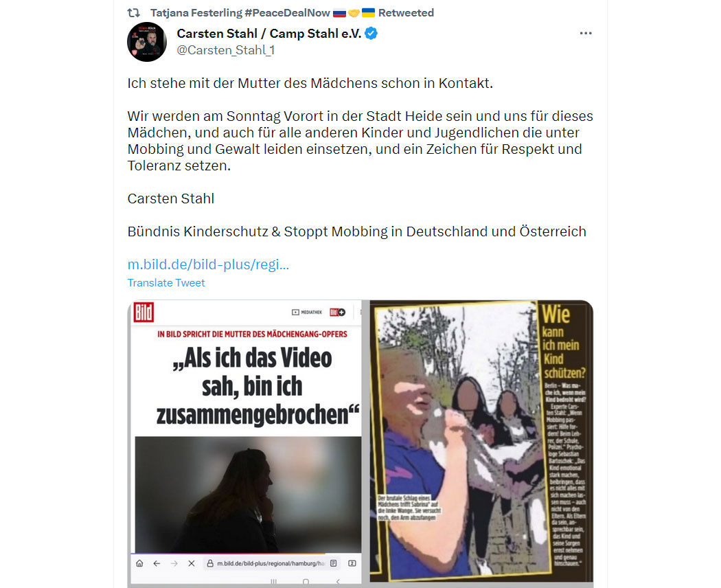721x588 pixels.
Task: Click the blue verified badge
Action: [x=371, y=34]
